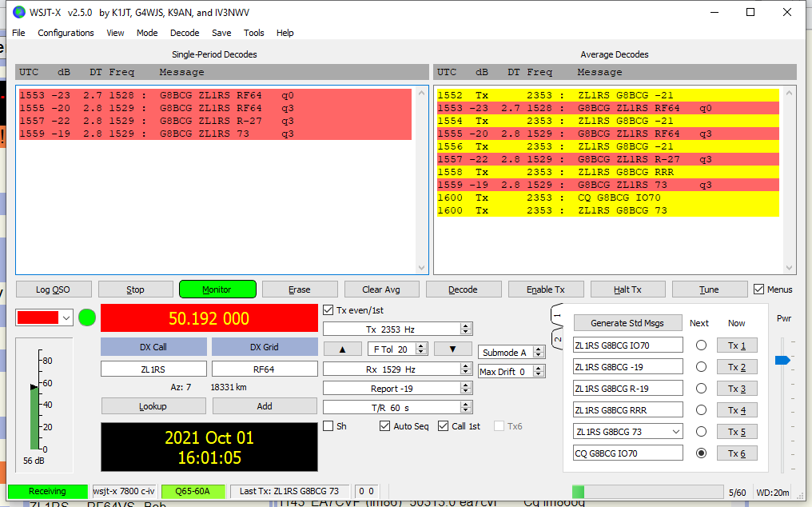812x507 pixels.
Task: Send Tx 4 RRR message now
Action: tap(737, 410)
